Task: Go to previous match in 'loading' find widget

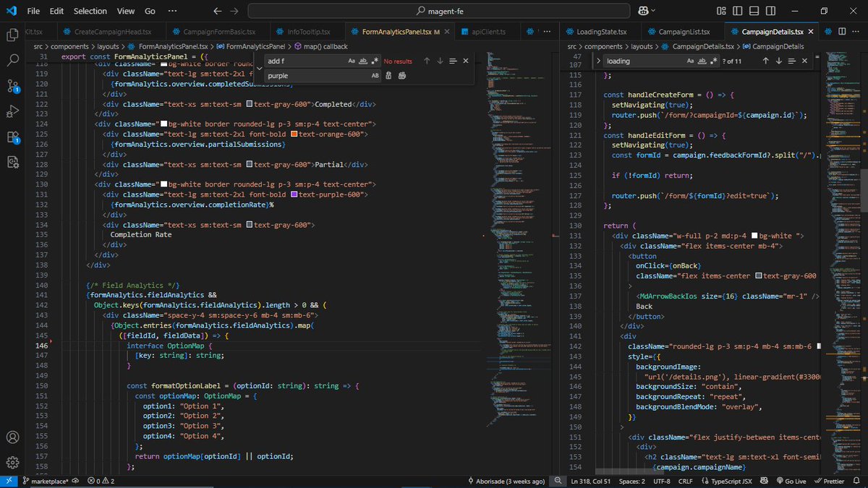Action: point(765,61)
